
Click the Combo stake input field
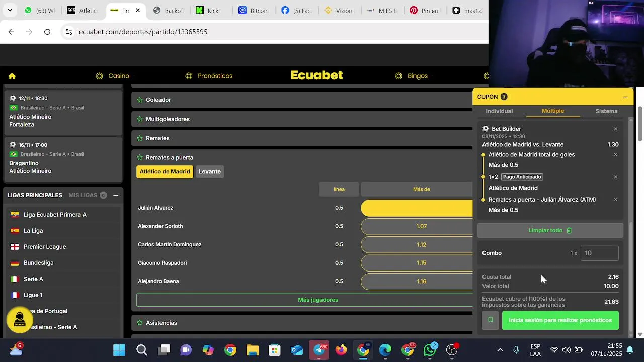click(x=599, y=253)
